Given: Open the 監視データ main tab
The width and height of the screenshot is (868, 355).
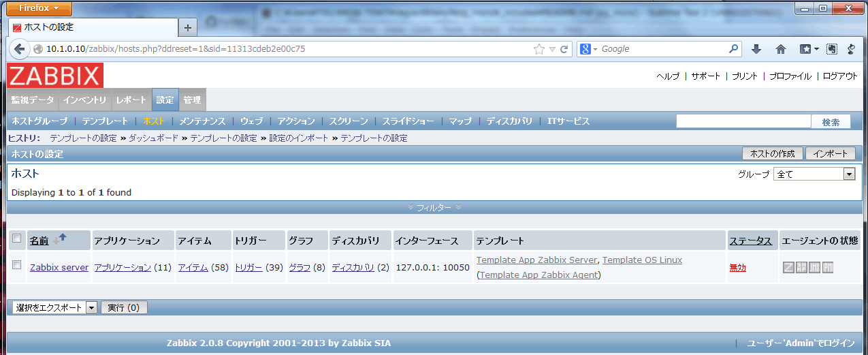Looking at the screenshot, I should click(x=33, y=99).
